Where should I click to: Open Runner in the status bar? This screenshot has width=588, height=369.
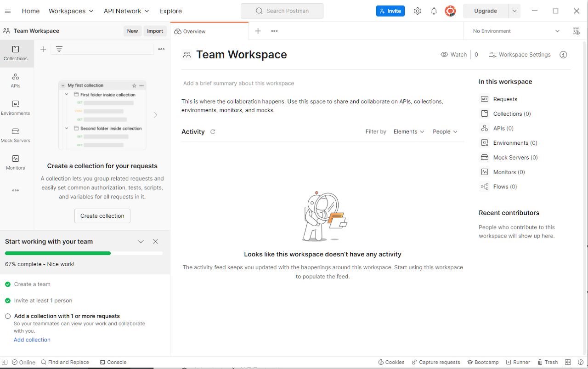(518, 362)
